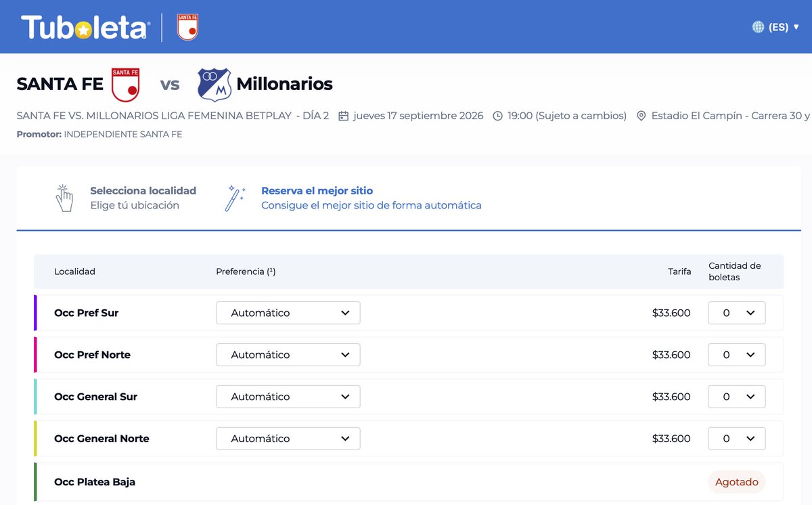Click the Millonarios team name heading

284,85
